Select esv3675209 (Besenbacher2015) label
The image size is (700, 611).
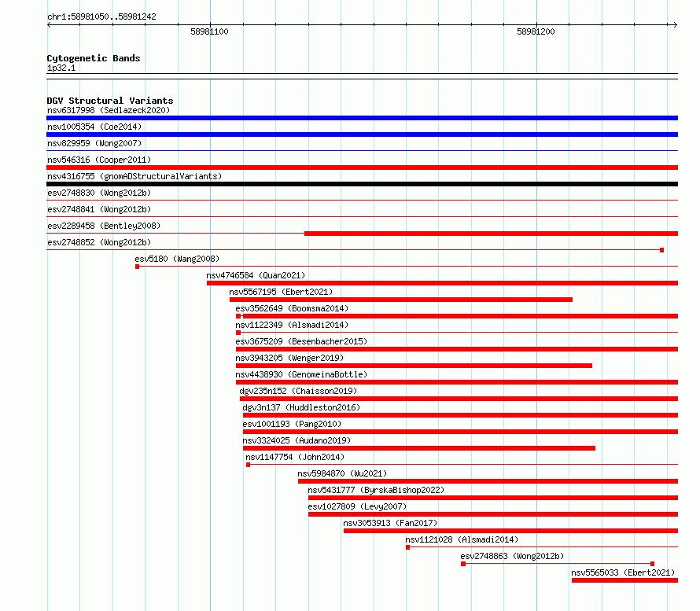point(301,341)
